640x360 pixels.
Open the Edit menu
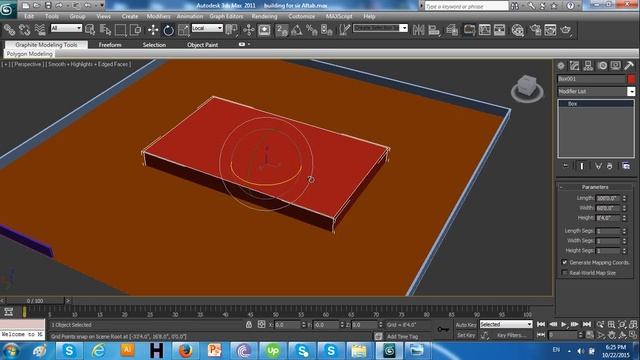29,16
